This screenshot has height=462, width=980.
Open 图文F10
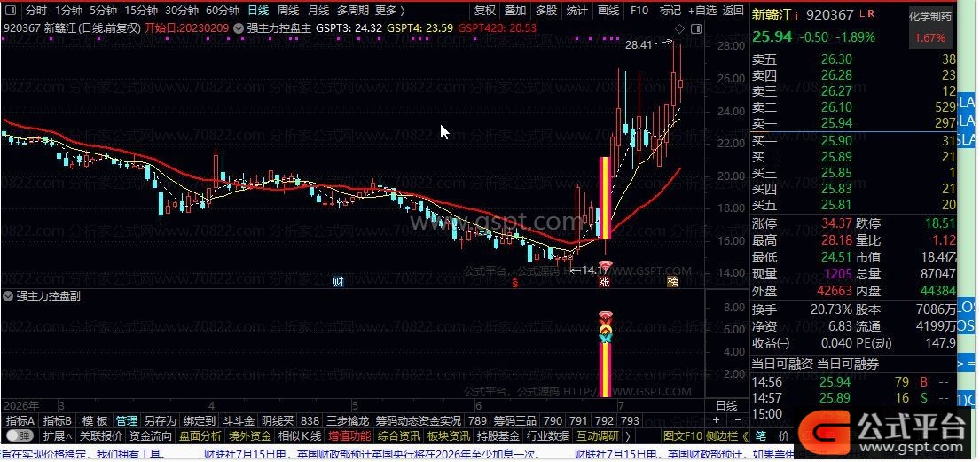pos(683,435)
